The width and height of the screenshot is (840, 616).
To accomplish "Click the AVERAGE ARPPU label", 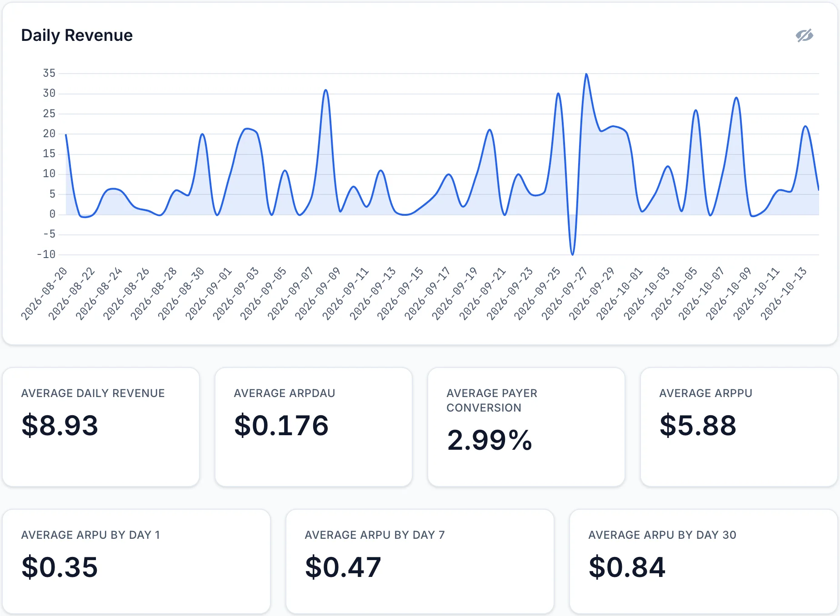I will (x=706, y=393).
